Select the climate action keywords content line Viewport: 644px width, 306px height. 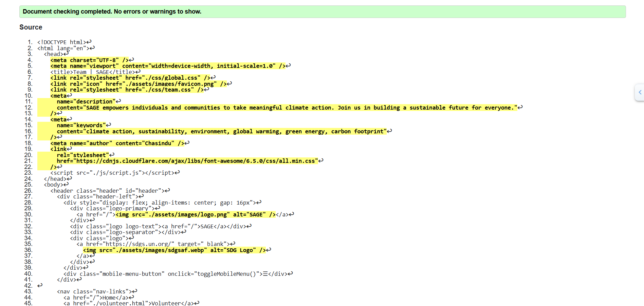224,131
